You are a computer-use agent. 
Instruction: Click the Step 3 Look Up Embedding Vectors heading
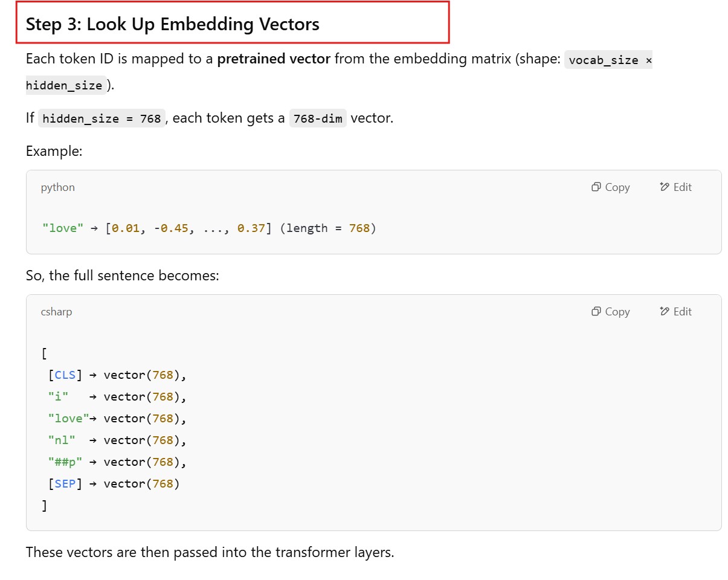(x=173, y=24)
